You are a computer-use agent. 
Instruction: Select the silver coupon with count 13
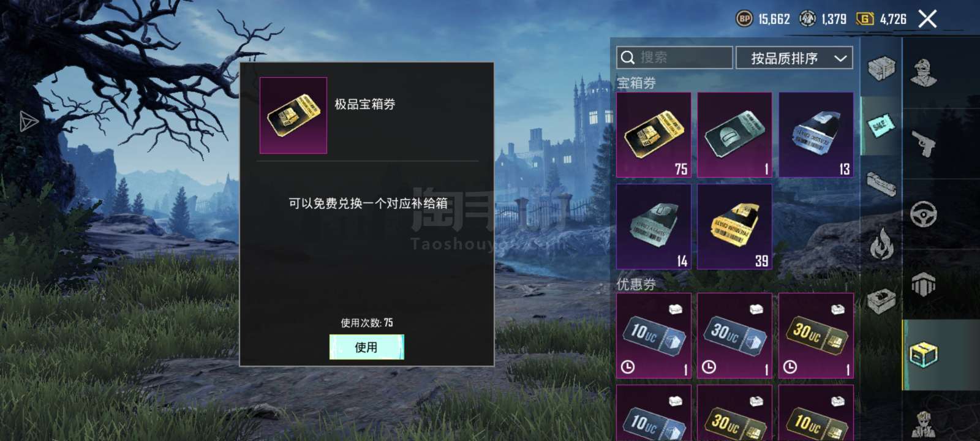click(x=816, y=135)
